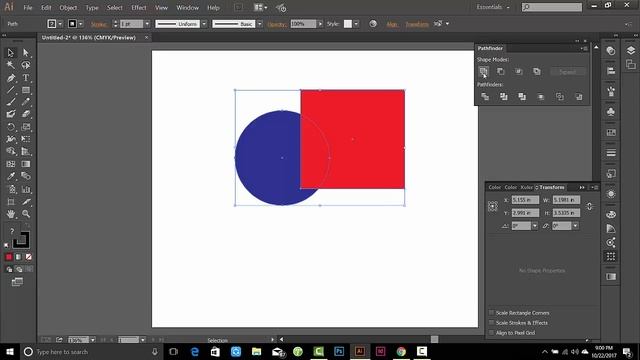The width and height of the screenshot is (640, 360).
Task: Switch paint mode to Gradient in toolbox
Action: coord(19,257)
